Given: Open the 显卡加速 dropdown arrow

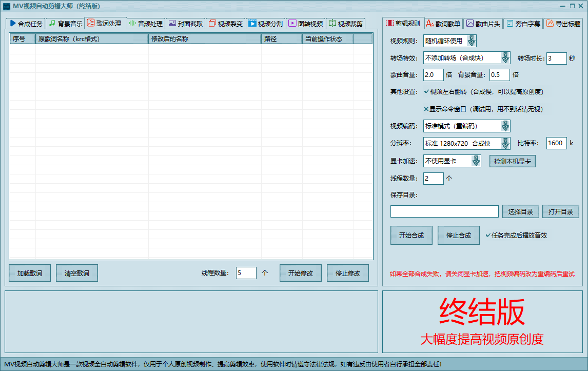Looking at the screenshot, I should [x=476, y=161].
